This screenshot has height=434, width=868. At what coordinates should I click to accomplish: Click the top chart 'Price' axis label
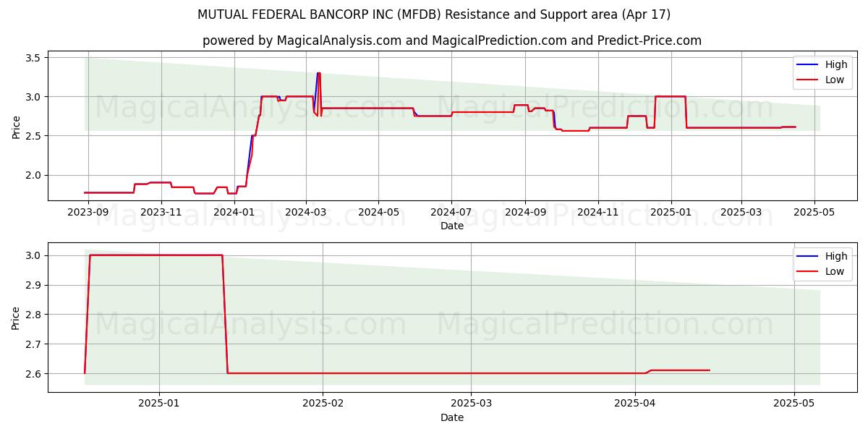tap(17, 126)
